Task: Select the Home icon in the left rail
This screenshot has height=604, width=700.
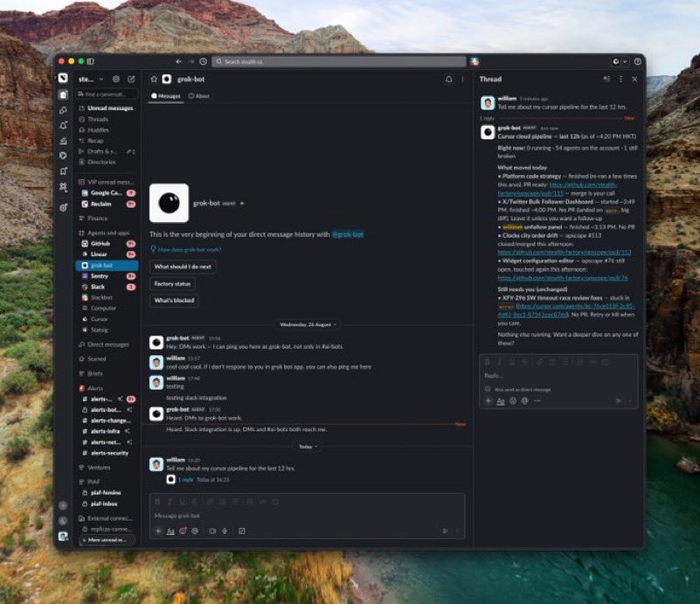Action: [x=64, y=94]
